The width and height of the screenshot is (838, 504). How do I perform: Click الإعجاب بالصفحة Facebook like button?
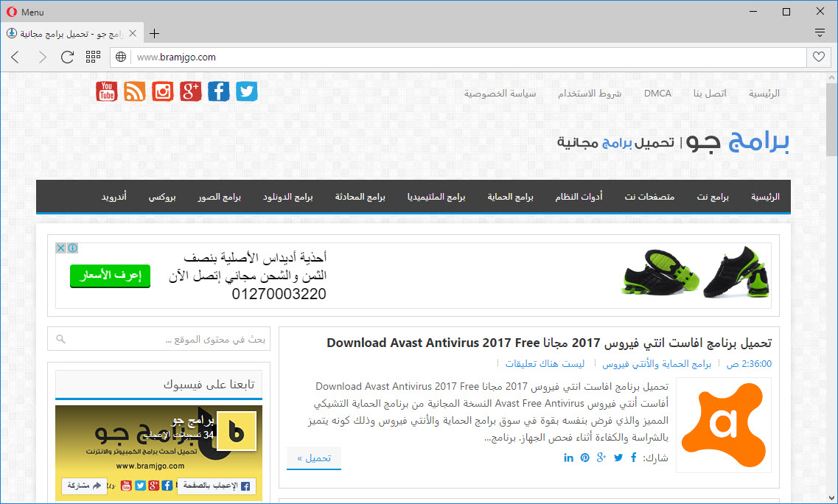pyautogui.click(x=217, y=486)
